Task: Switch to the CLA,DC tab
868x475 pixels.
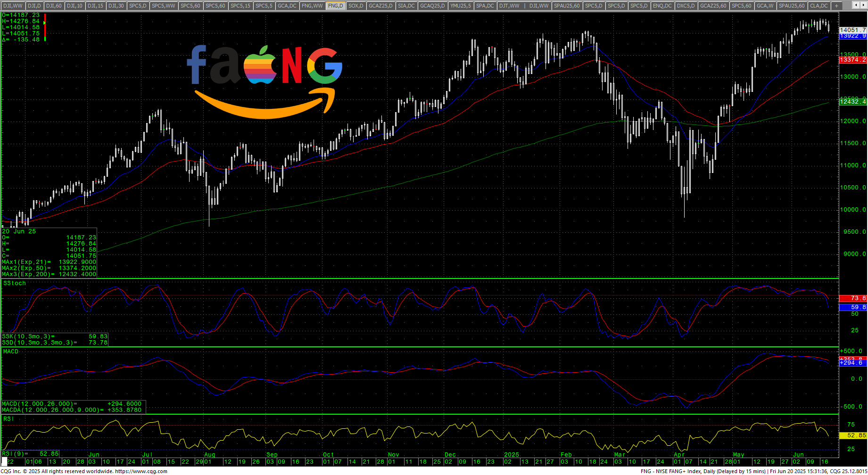Action: 819,6
